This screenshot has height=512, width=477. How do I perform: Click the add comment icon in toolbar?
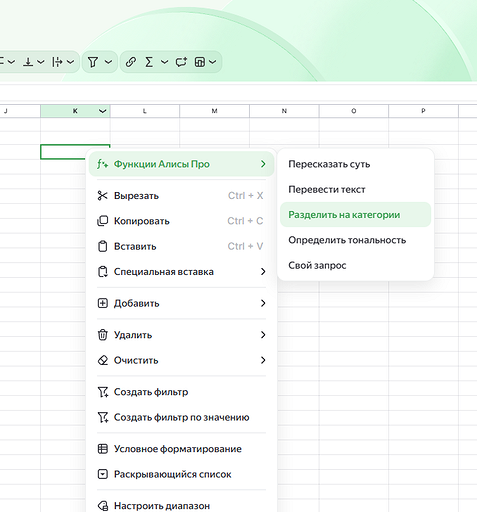coord(181,62)
